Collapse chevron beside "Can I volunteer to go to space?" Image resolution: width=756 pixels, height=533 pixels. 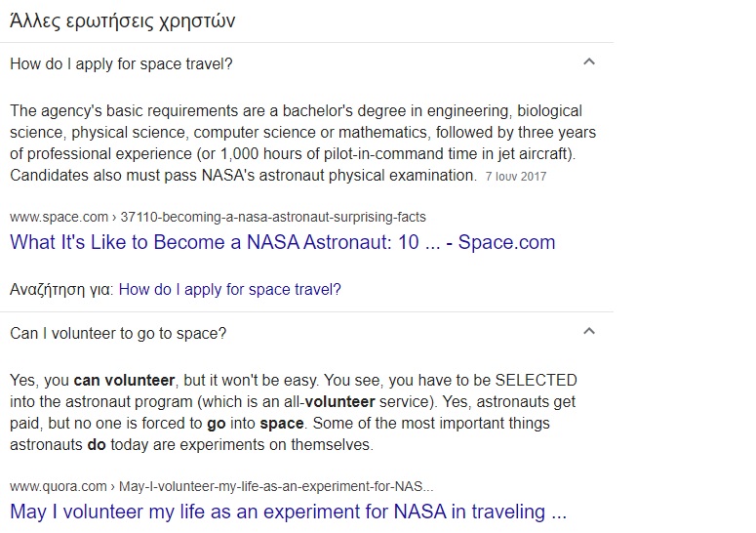(x=588, y=332)
